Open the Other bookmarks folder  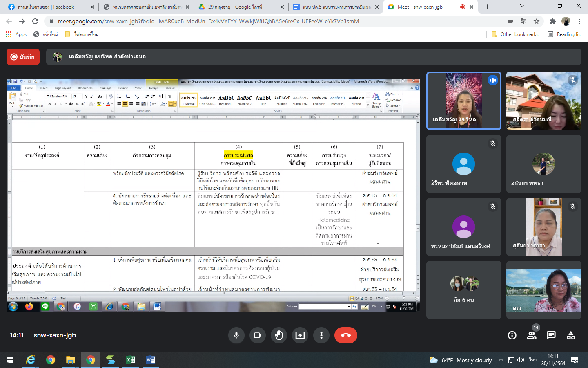[515, 34]
